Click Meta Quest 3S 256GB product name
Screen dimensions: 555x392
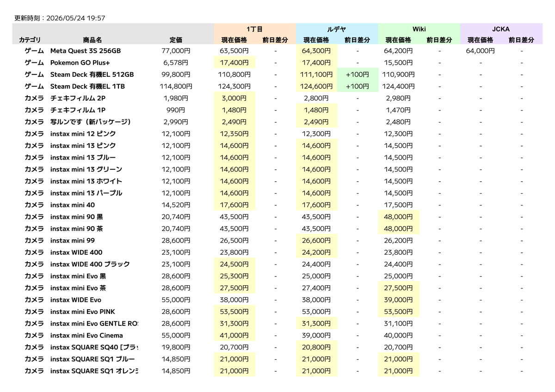point(86,51)
